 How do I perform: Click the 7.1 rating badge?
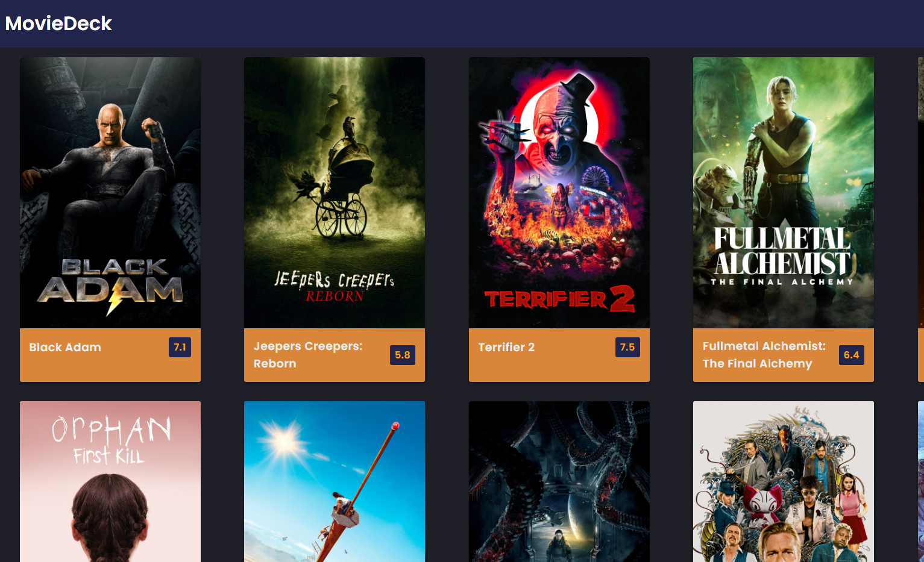coord(180,347)
